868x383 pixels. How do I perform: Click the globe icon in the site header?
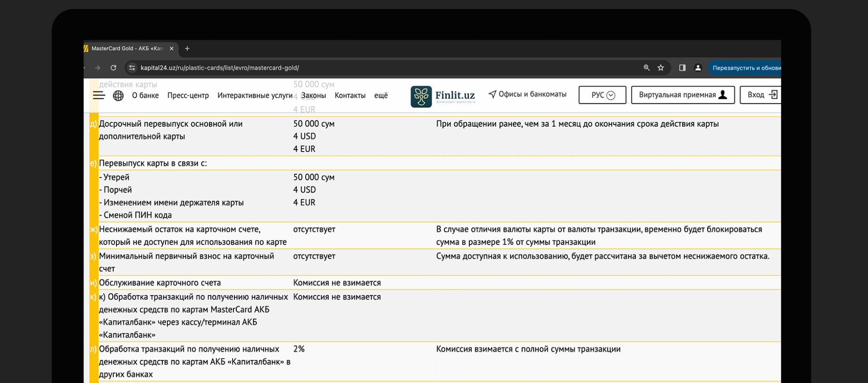(x=118, y=95)
